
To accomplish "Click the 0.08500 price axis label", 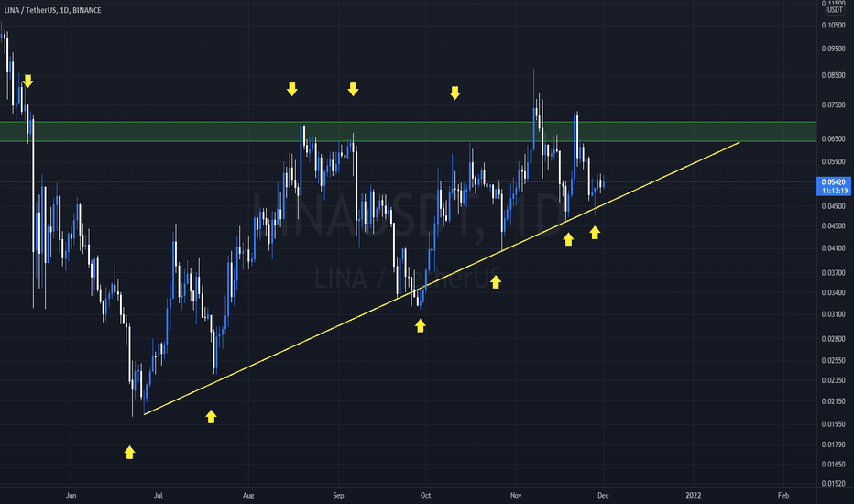I will (833, 75).
